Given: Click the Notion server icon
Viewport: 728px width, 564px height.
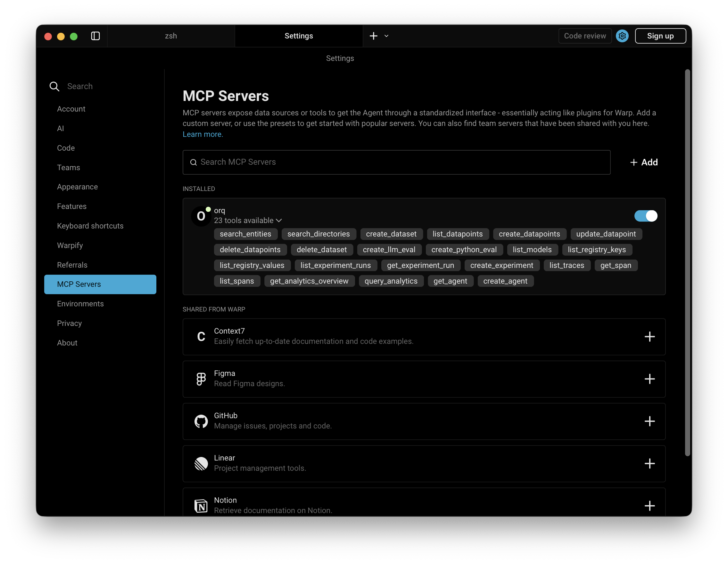Looking at the screenshot, I should pos(201,505).
